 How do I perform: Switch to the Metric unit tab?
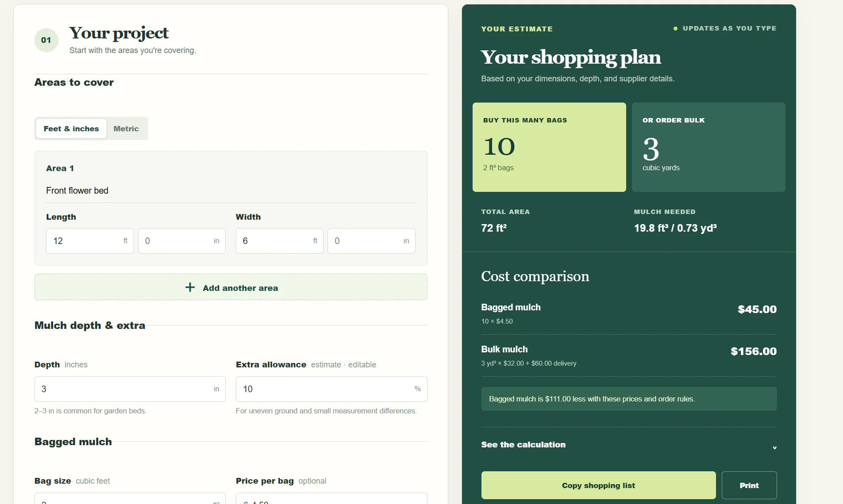126,129
